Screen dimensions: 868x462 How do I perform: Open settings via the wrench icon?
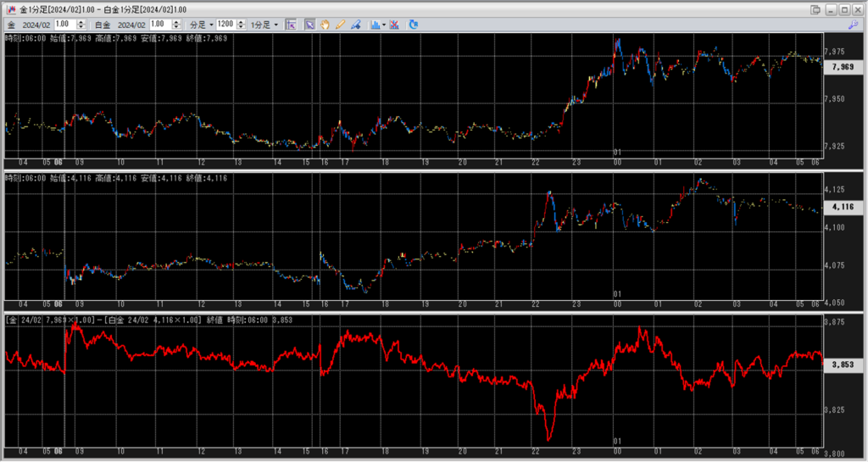click(x=853, y=25)
